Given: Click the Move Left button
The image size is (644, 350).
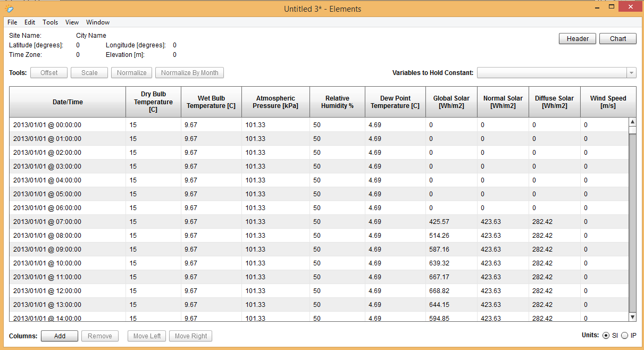Looking at the screenshot, I should (147, 336).
